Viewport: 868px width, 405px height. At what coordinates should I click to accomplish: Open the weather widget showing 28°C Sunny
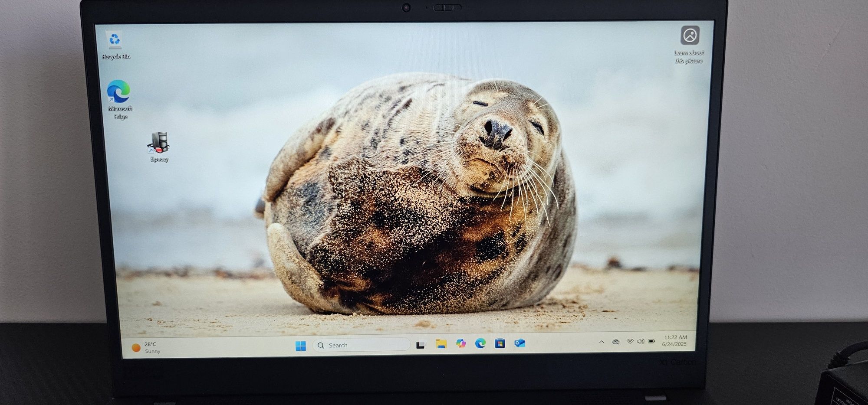pos(146,347)
